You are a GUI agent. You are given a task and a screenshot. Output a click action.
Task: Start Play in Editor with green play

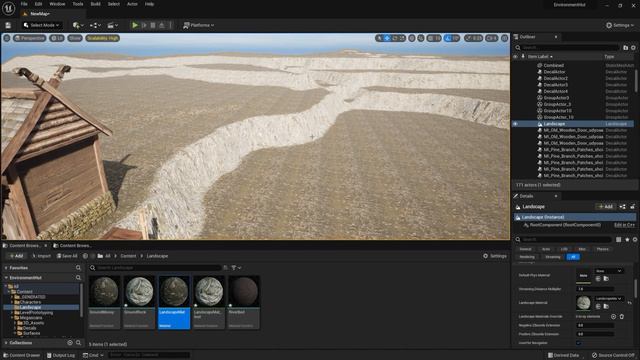point(135,25)
